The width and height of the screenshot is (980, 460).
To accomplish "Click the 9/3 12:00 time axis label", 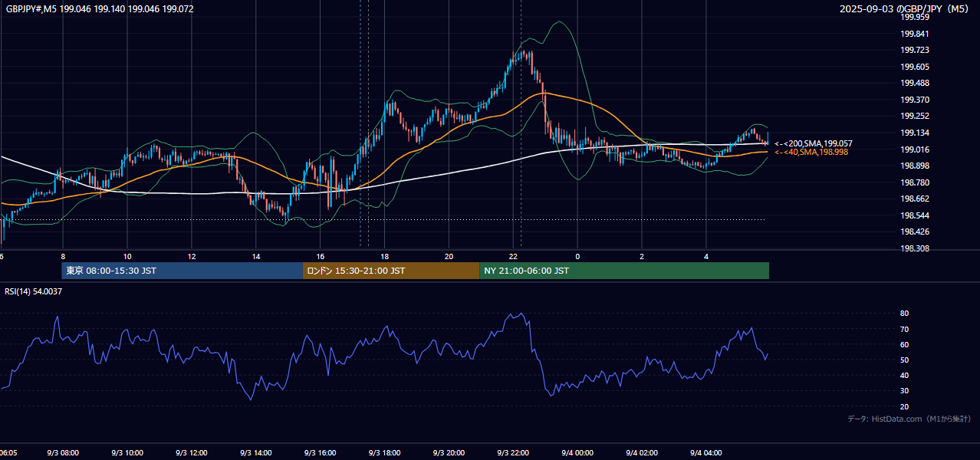I will pos(192,453).
